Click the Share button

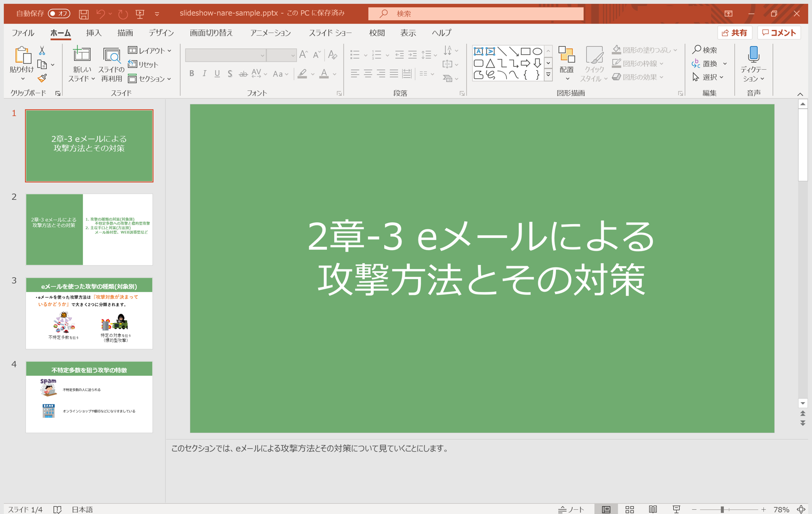pyautogui.click(x=734, y=33)
